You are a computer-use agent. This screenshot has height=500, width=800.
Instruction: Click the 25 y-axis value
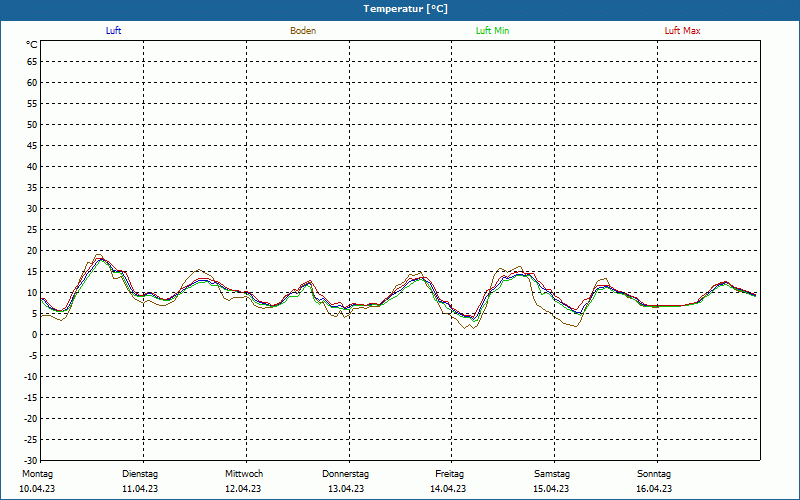(x=32, y=230)
